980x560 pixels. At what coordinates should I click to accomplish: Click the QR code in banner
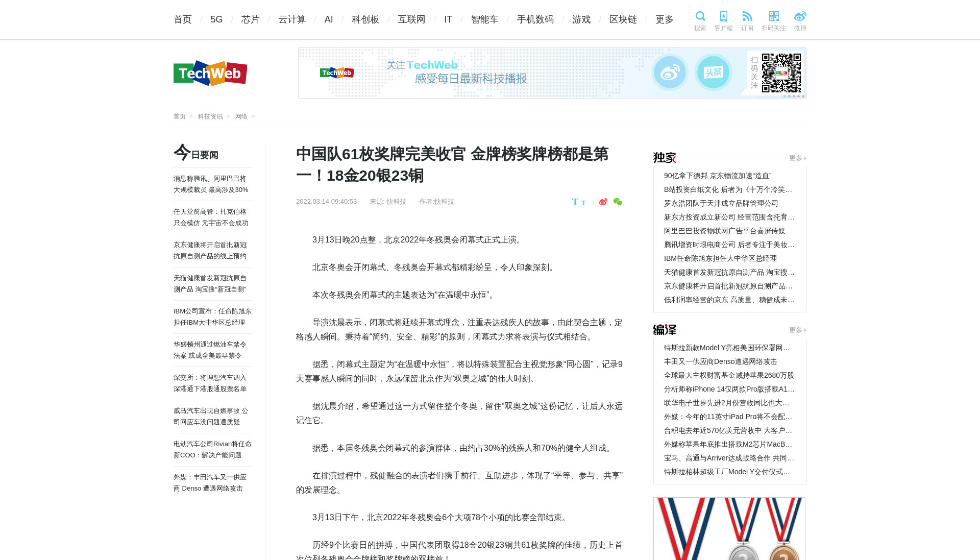pos(781,72)
